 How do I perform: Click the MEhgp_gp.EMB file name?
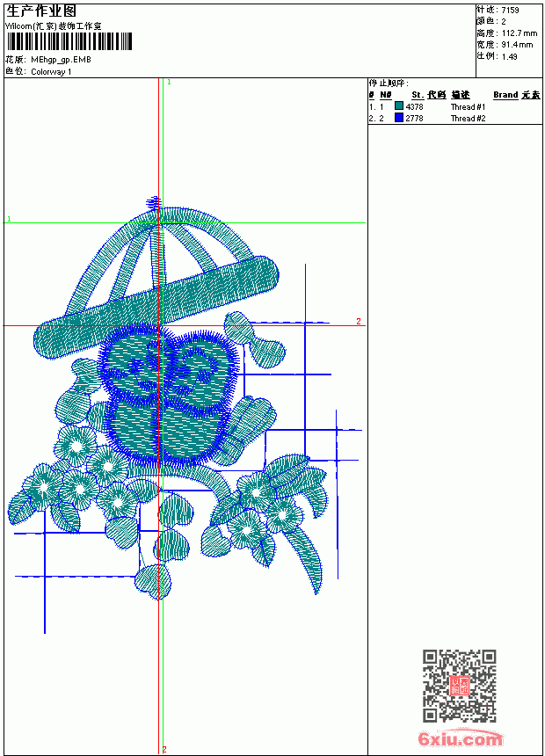click(61, 60)
